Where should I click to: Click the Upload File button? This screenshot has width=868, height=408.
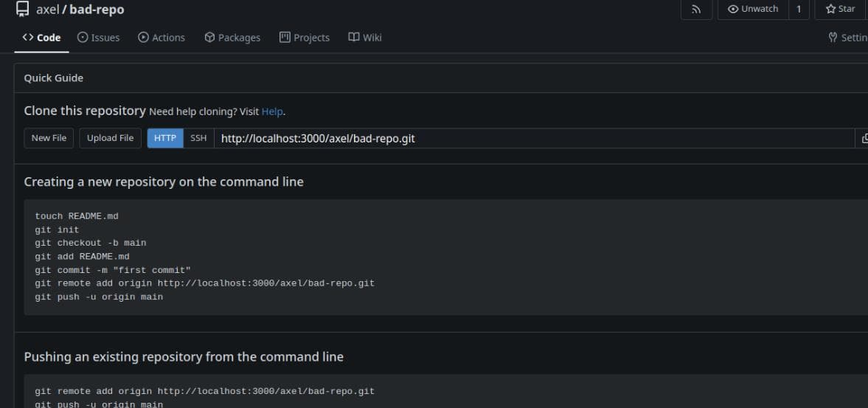point(110,139)
